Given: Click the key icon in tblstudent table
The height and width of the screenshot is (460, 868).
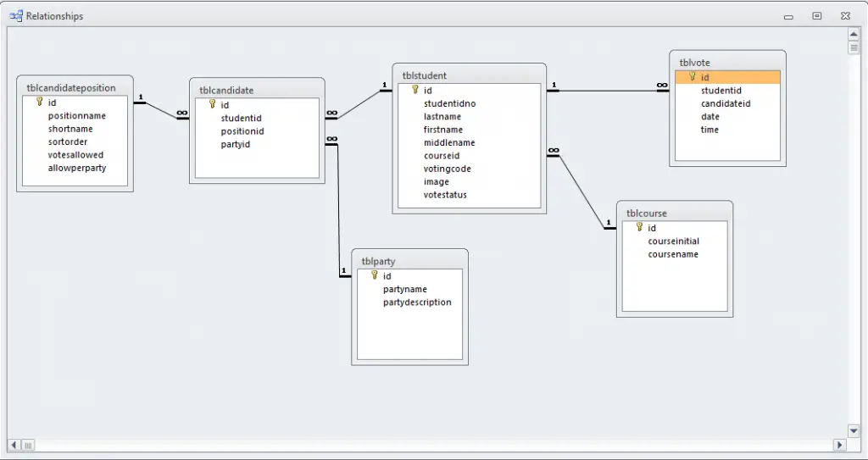Looking at the screenshot, I should point(415,89).
